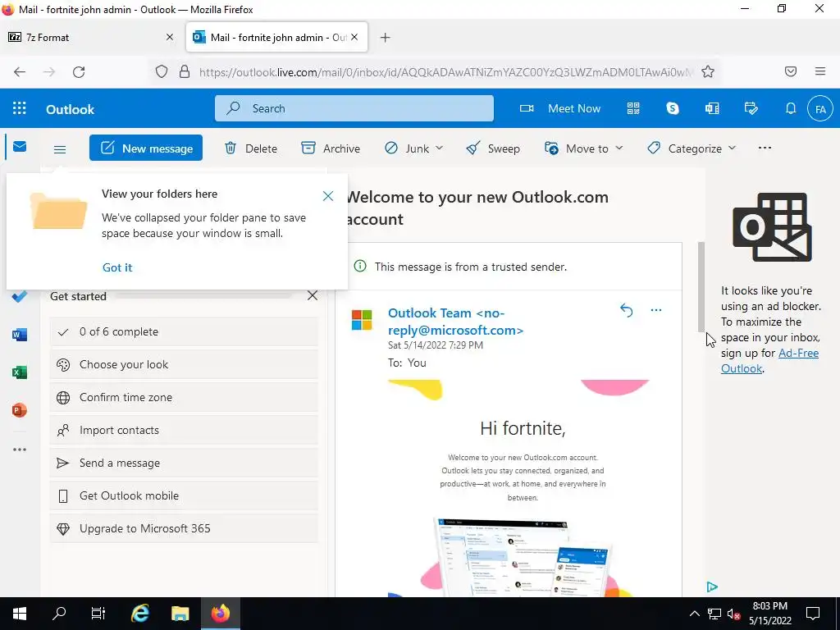Open To Do checkmark app in sidebar
840x630 pixels.
click(20, 296)
